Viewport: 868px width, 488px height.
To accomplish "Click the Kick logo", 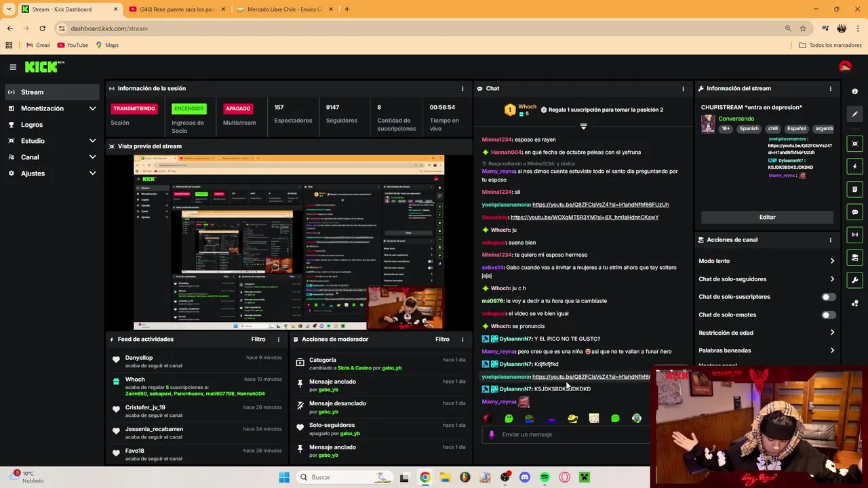I will 44,66.
